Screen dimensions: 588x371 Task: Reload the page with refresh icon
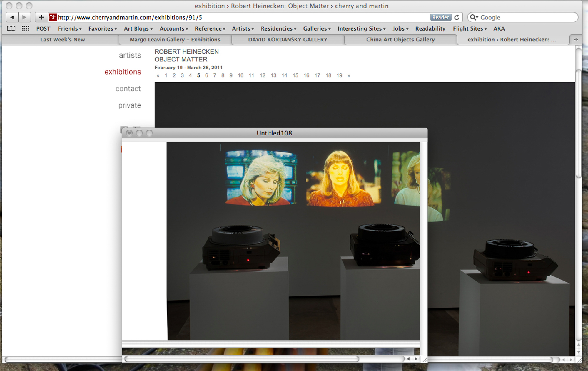(x=457, y=17)
